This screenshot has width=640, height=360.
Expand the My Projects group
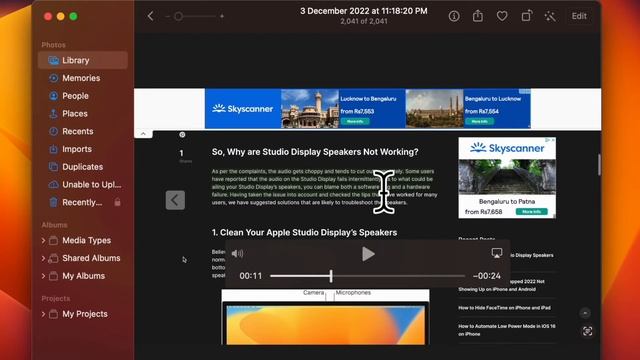point(43,314)
